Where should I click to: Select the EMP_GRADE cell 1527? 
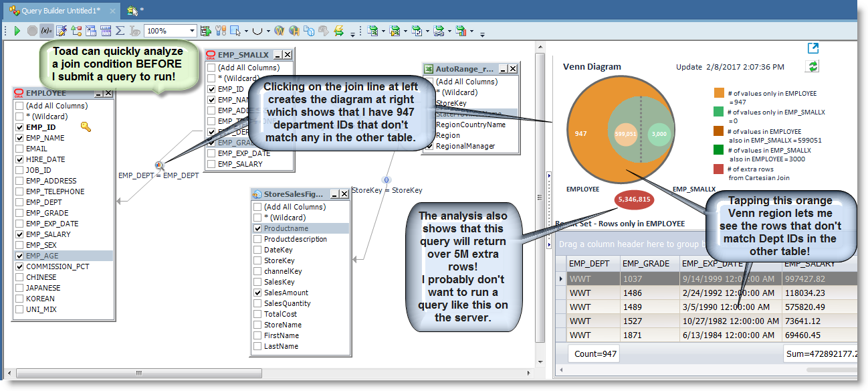pos(650,321)
